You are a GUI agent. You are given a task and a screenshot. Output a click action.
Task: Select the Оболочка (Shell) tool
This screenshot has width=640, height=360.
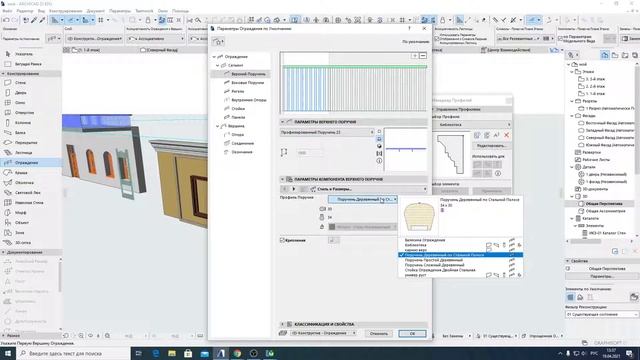click(24, 182)
